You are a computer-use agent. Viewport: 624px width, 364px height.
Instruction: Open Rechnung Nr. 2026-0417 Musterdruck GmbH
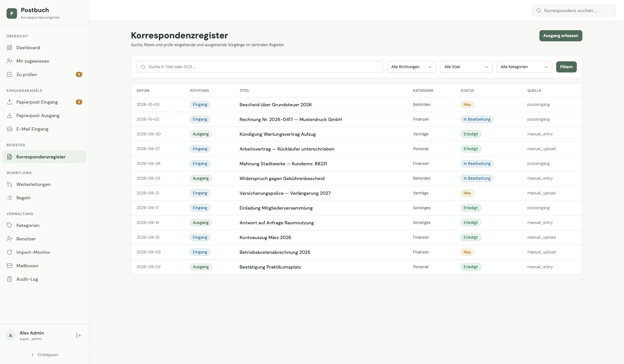pos(291,119)
